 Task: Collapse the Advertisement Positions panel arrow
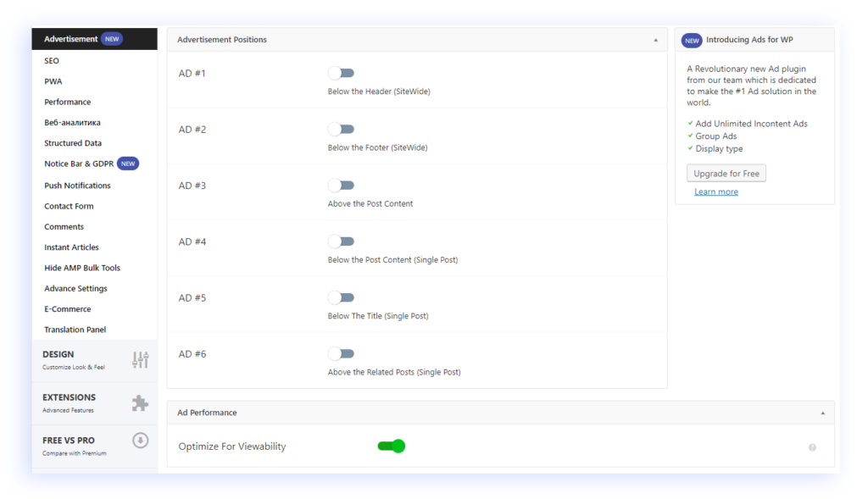click(x=655, y=40)
